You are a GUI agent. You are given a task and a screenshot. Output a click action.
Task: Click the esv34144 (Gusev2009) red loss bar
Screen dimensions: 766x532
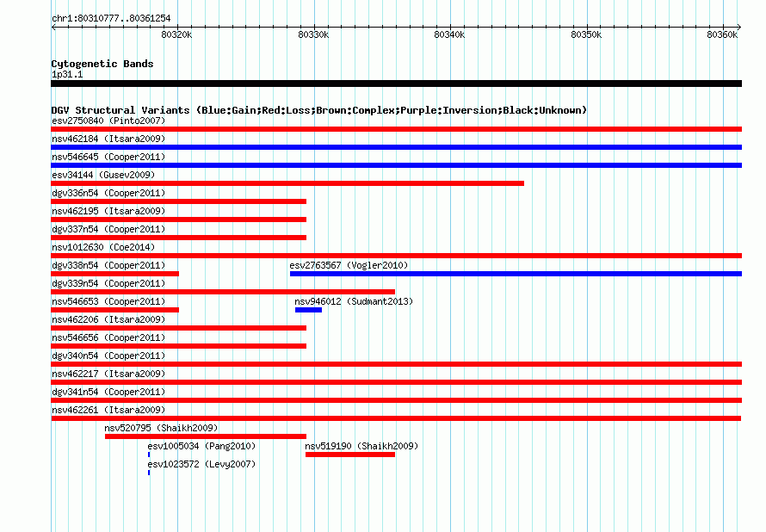287,183
